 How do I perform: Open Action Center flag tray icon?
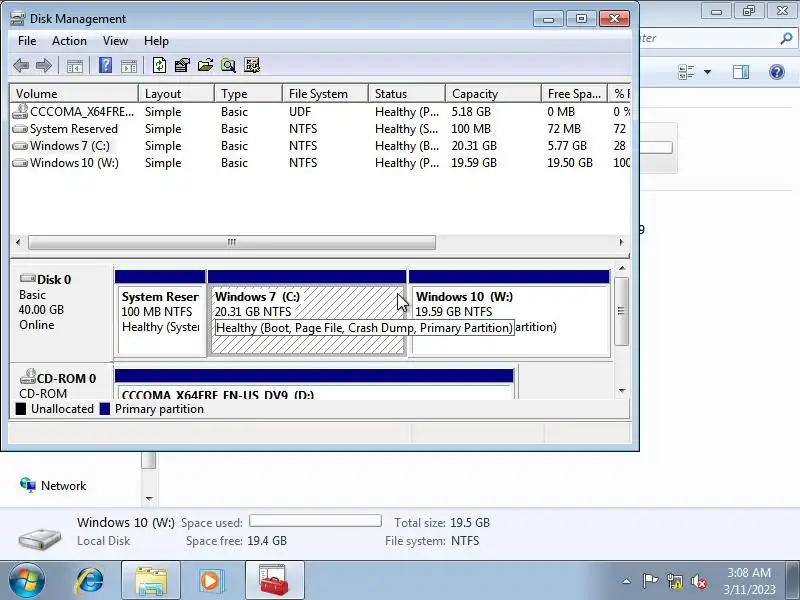pos(650,581)
